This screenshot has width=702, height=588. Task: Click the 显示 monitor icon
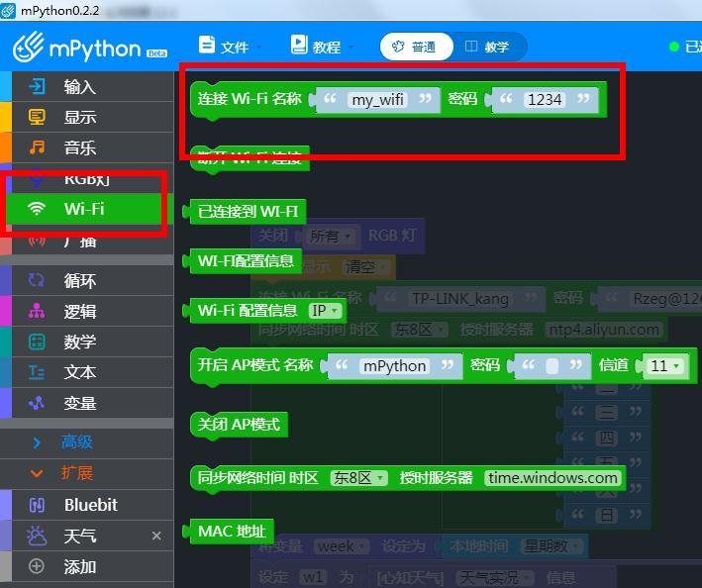click(37, 117)
